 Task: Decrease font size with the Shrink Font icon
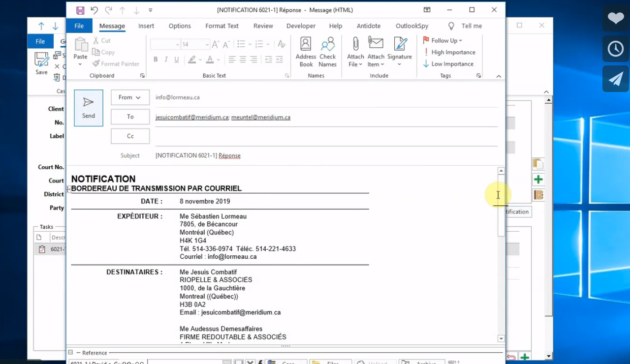tap(226, 44)
